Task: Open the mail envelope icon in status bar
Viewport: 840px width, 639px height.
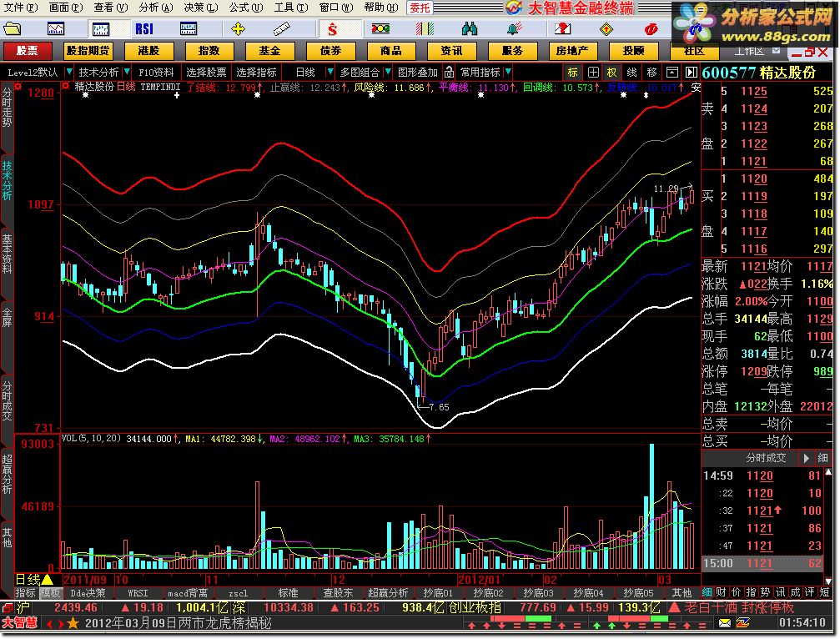Action: [725, 623]
